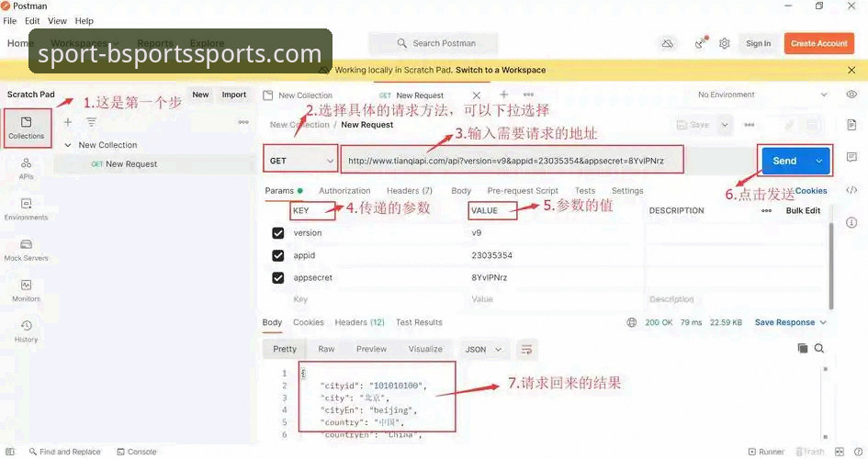Click the request URL input field
The width and height of the screenshot is (868, 459).
click(512, 161)
